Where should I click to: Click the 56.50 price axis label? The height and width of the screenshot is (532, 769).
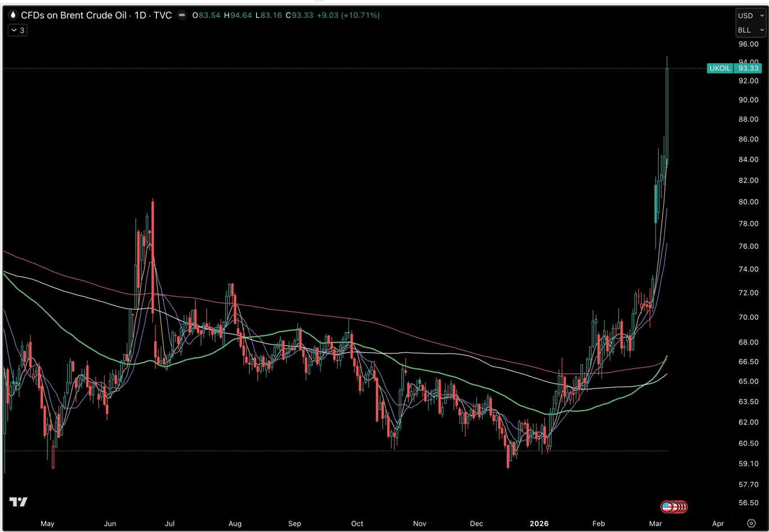pos(749,503)
